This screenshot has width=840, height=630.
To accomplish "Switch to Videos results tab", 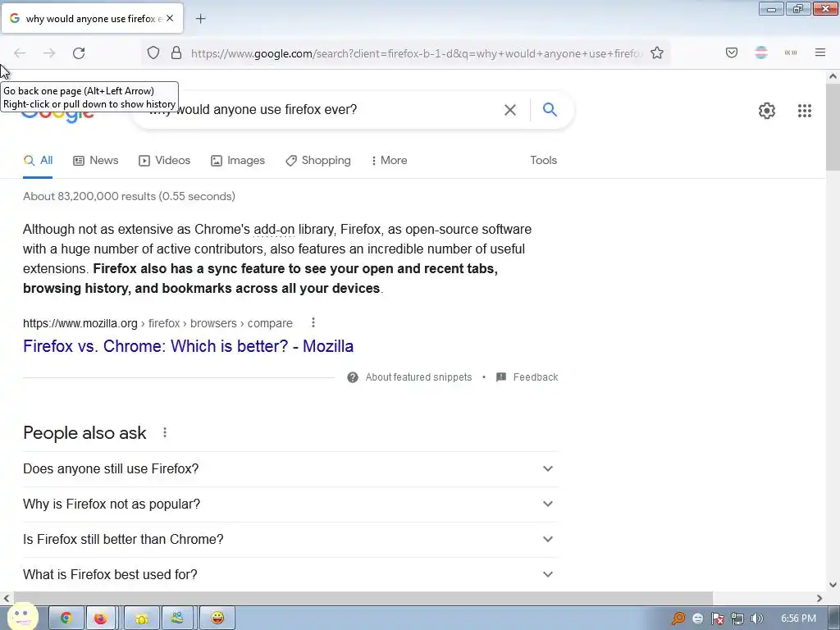I will (x=164, y=160).
